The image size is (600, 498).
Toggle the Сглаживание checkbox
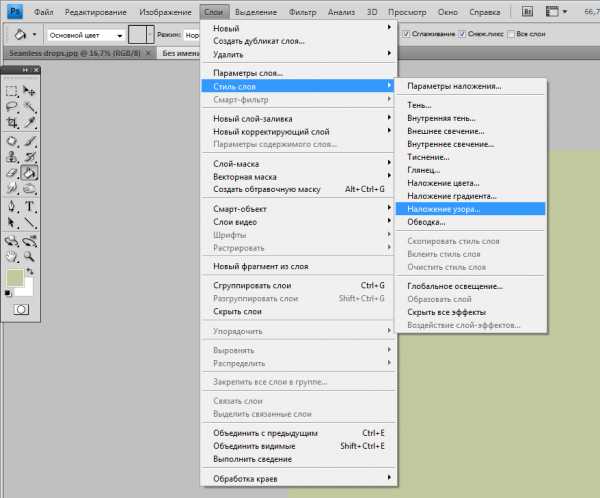(x=406, y=34)
